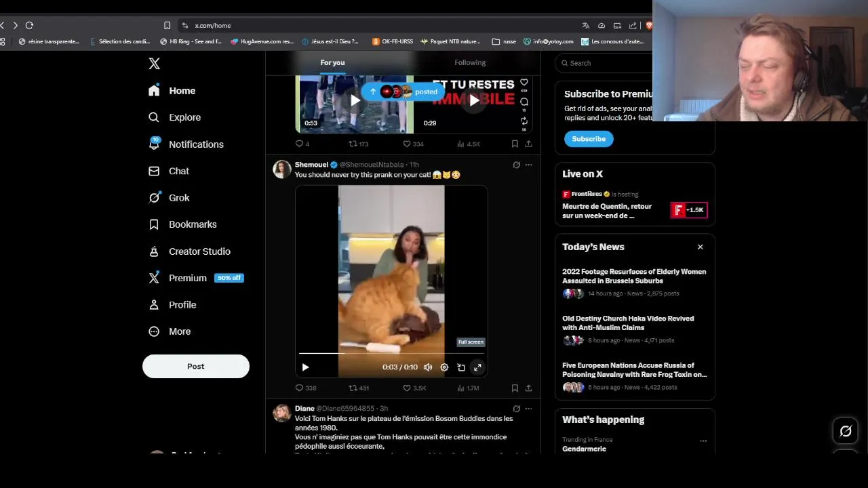
Task: Open 'OK-FB-URSS' bookmark
Action: [x=393, y=41]
